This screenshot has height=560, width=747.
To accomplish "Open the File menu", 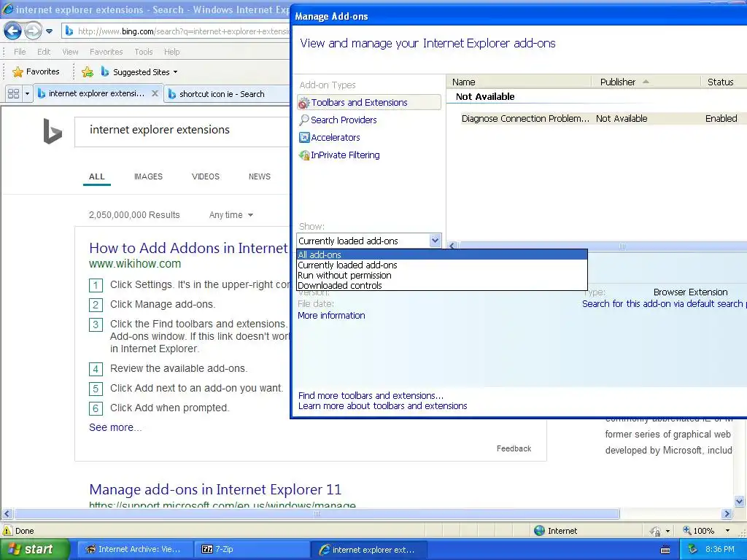I will coord(20,52).
